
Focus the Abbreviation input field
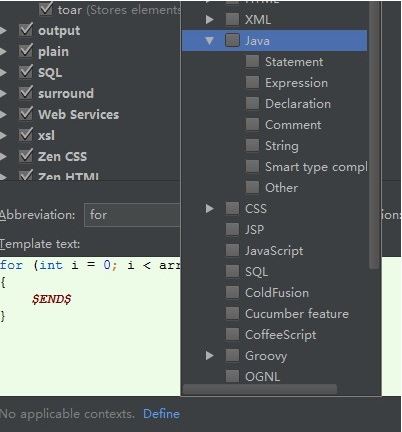(132, 215)
